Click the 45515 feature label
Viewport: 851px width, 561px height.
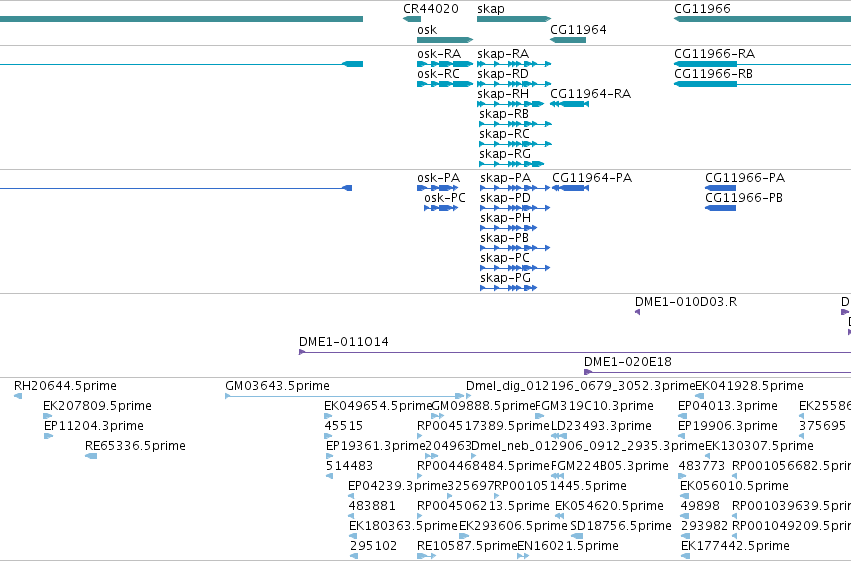(x=344, y=426)
